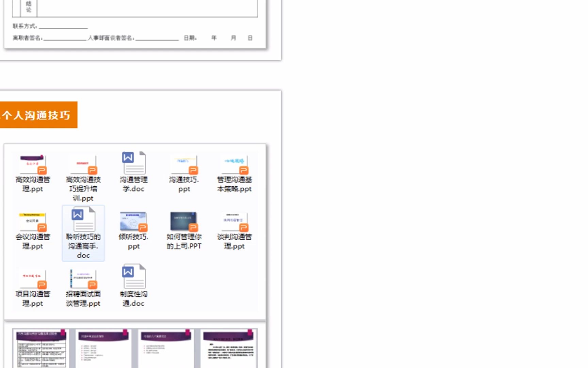588x368 pixels.
Task: Click the 会议沟通管理.ppt file icon
Action: (x=33, y=221)
